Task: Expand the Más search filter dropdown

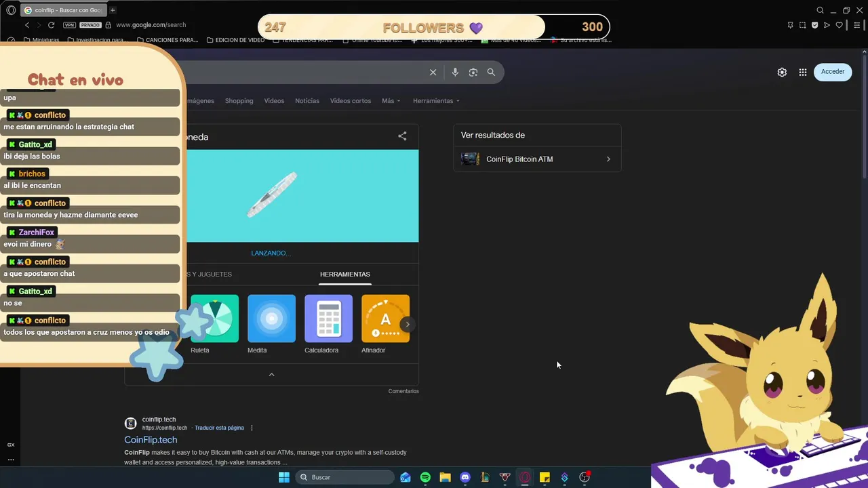Action: 391,101
